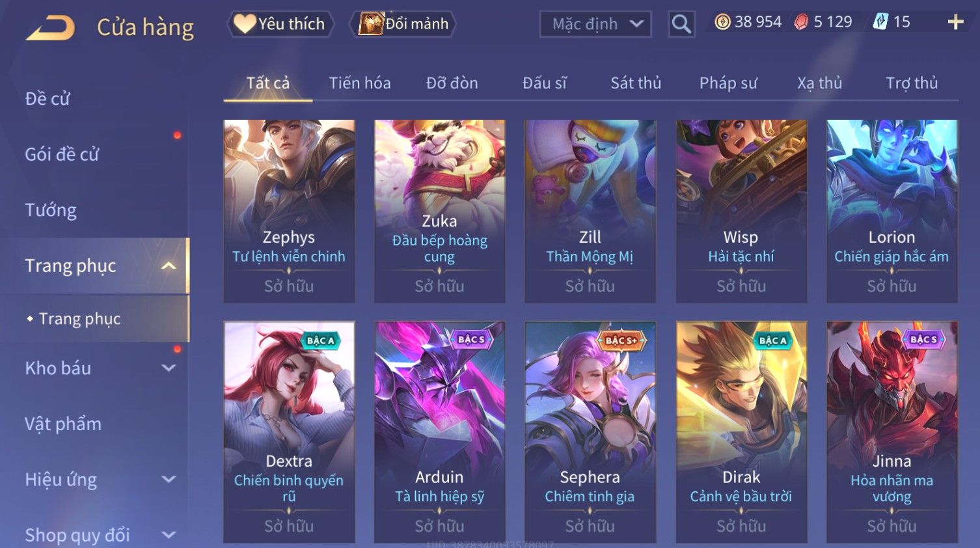Switch to the Pháp sư tab
This screenshot has height=548, width=980.
tap(728, 83)
